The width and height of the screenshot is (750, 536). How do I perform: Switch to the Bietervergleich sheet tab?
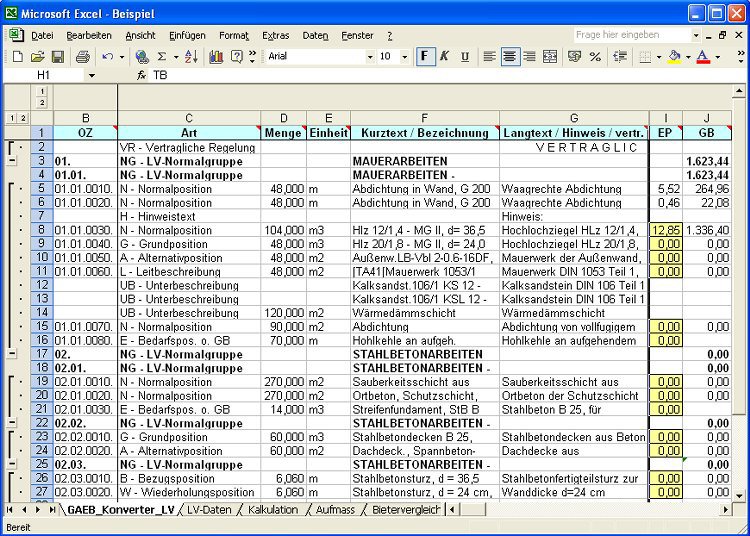pos(406,510)
